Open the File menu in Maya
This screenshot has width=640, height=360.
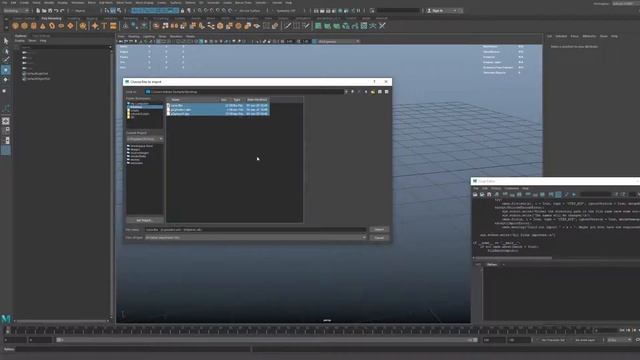[4, 2]
